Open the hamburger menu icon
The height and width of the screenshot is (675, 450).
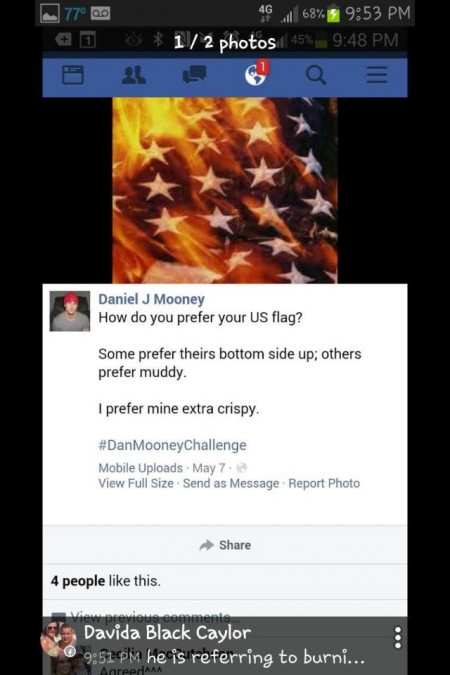(x=377, y=75)
